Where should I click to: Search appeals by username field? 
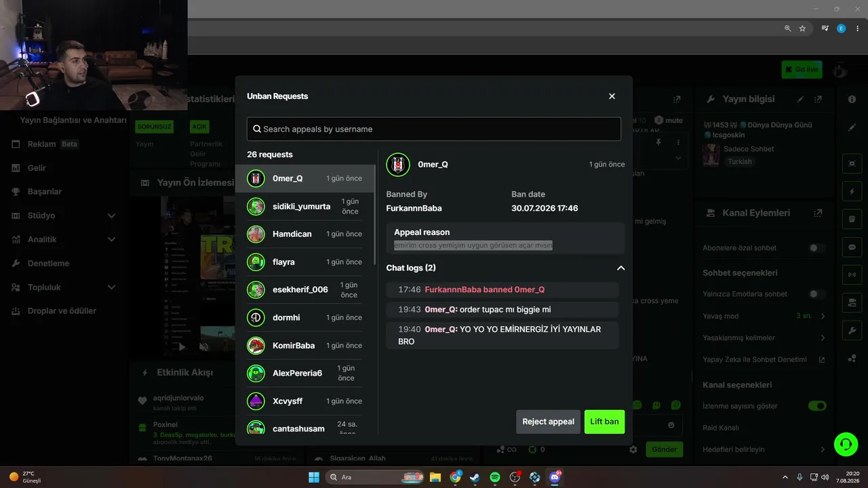click(434, 129)
